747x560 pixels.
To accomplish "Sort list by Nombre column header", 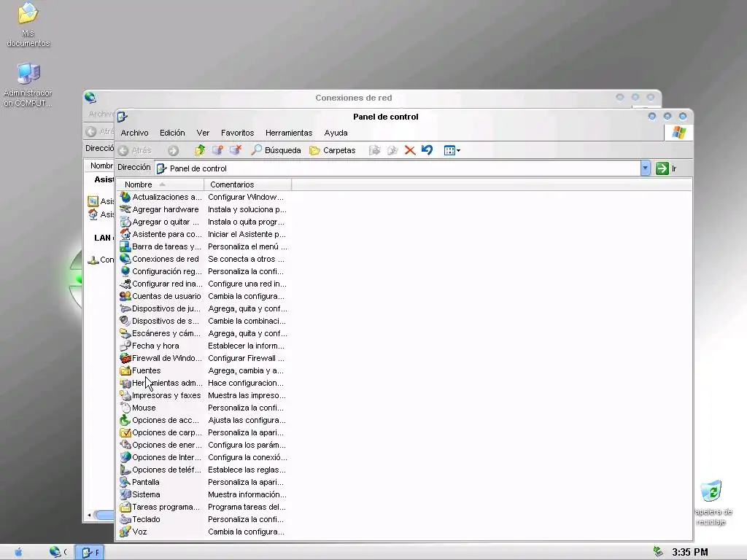I will [160, 184].
